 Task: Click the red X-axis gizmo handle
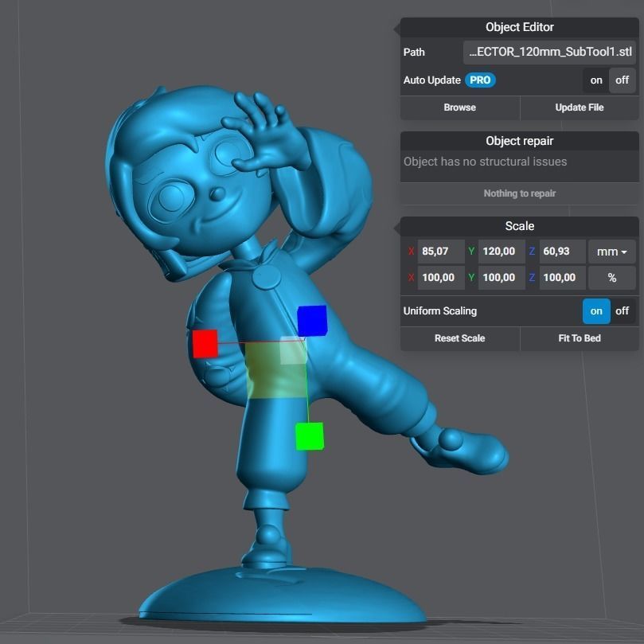[x=205, y=343]
